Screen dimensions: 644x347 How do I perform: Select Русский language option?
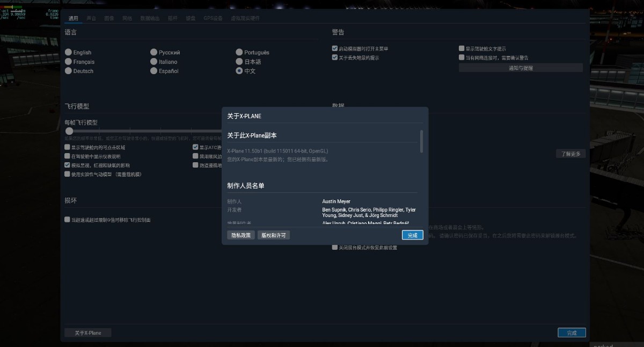[153, 52]
